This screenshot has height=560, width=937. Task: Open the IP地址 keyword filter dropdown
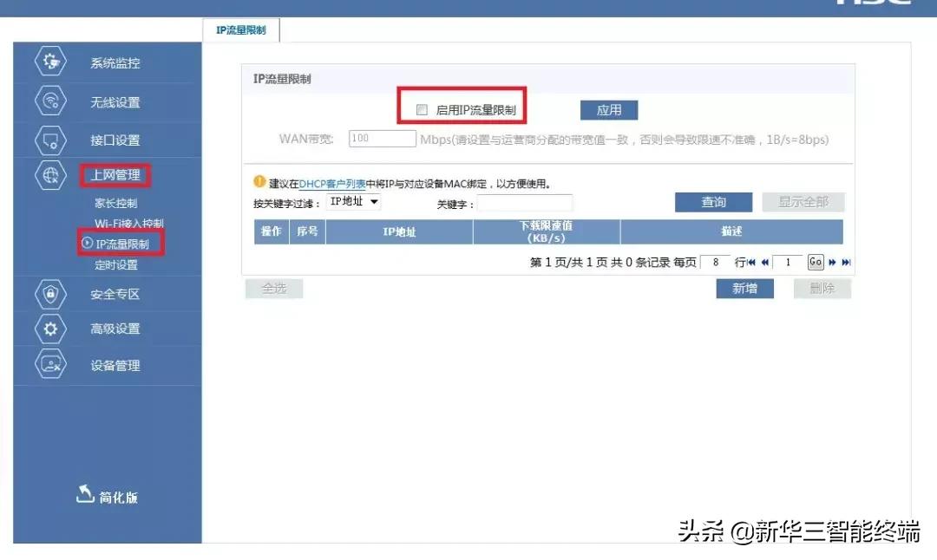point(352,202)
